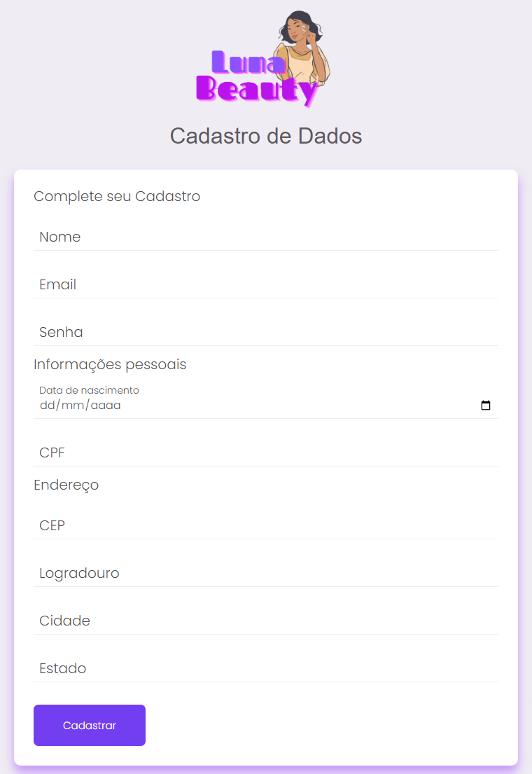Select the Logradouro input field
Image resolution: width=532 pixels, height=774 pixels.
pos(266,574)
